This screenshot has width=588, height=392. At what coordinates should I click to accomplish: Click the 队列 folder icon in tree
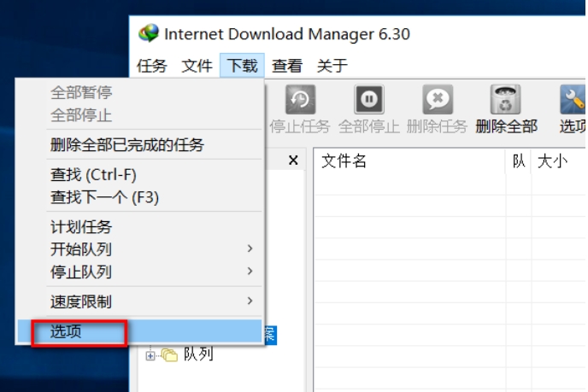(169, 354)
